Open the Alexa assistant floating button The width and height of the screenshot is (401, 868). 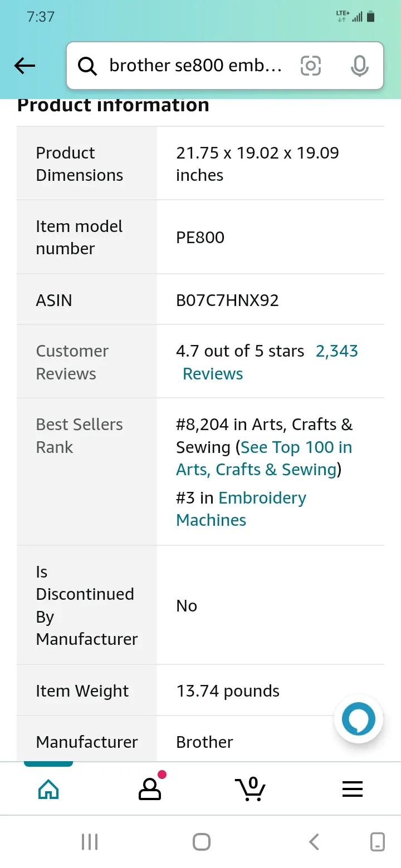pyautogui.click(x=359, y=719)
